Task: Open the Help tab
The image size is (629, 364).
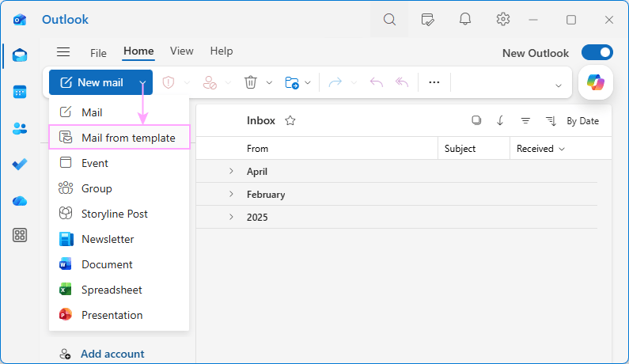Action: (222, 51)
